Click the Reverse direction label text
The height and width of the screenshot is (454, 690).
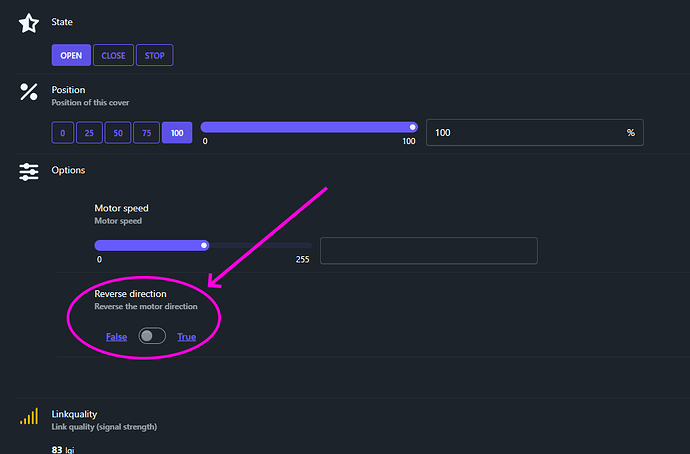(130, 294)
